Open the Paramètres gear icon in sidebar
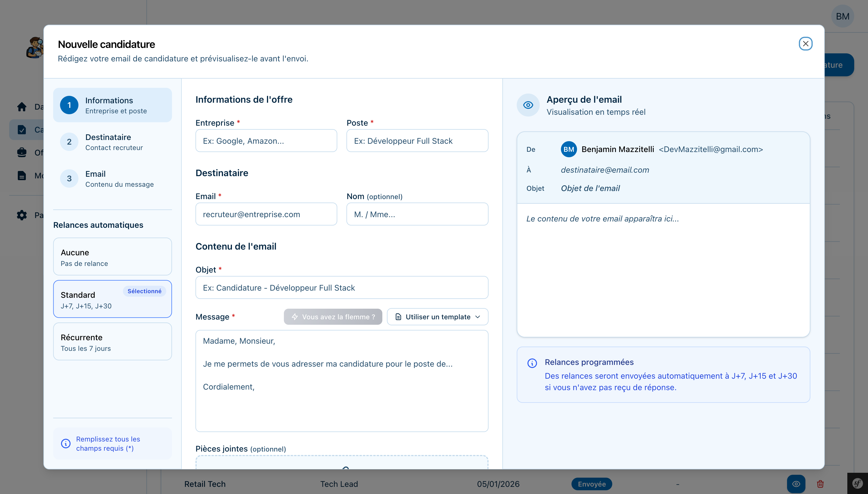This screenshot has height=494, width=868. [22, 215]
